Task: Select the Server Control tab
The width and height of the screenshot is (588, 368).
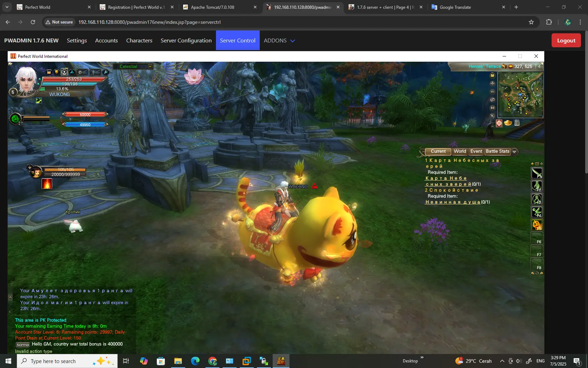Action: [x=238, y=40]
